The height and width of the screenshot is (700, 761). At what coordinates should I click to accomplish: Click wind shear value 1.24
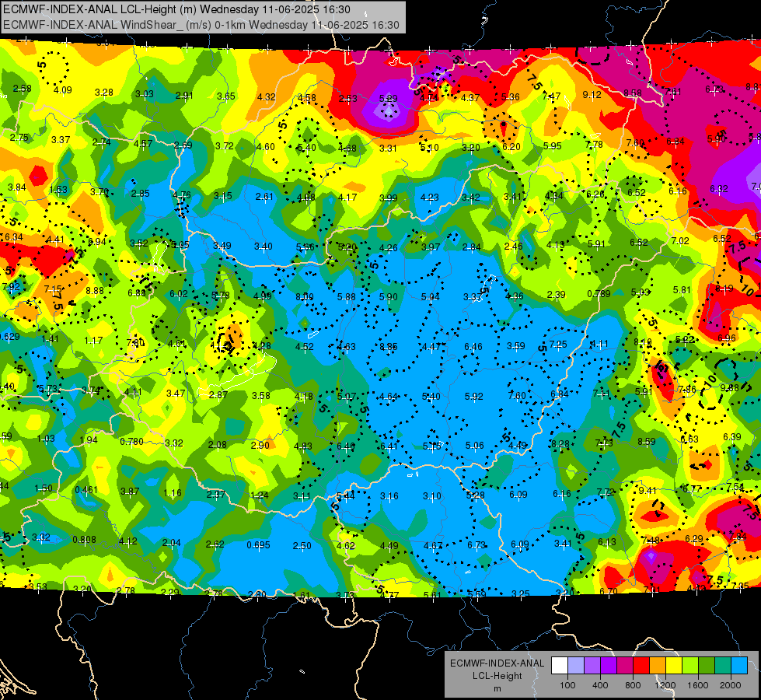coord(260,495)
